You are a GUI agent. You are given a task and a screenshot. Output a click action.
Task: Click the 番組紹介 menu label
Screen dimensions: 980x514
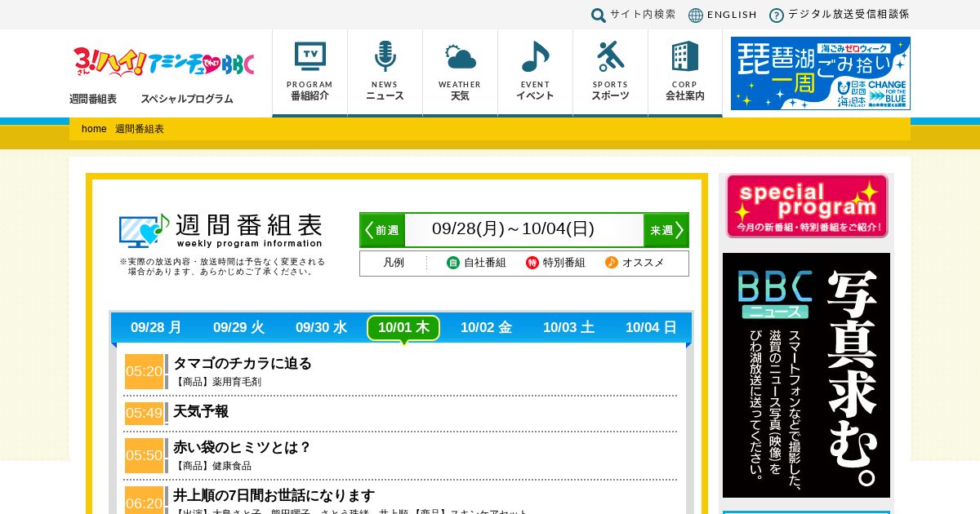pyautogui.click(x=310, y=95)
